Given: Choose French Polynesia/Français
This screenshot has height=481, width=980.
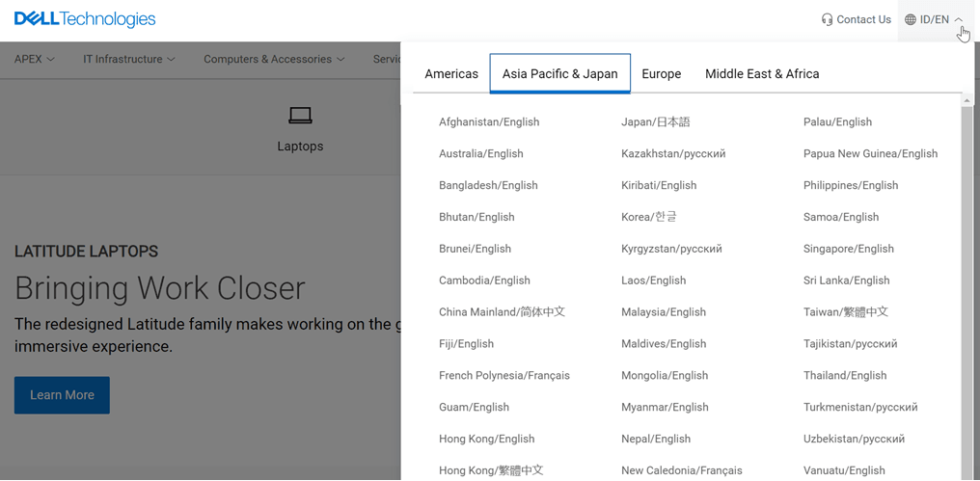Looking at the screenshot, I should coord(504,375).
